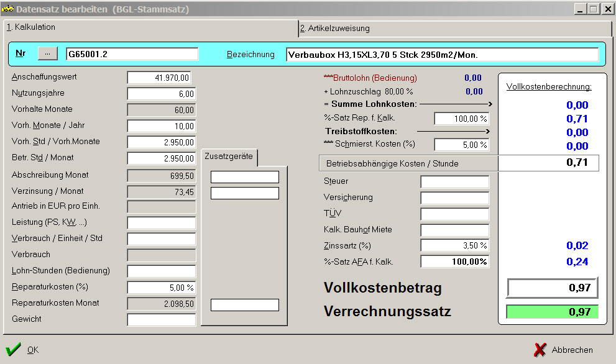
Task: Maximize the Datensatz bearbeiten window
Action: click(593, 9)
